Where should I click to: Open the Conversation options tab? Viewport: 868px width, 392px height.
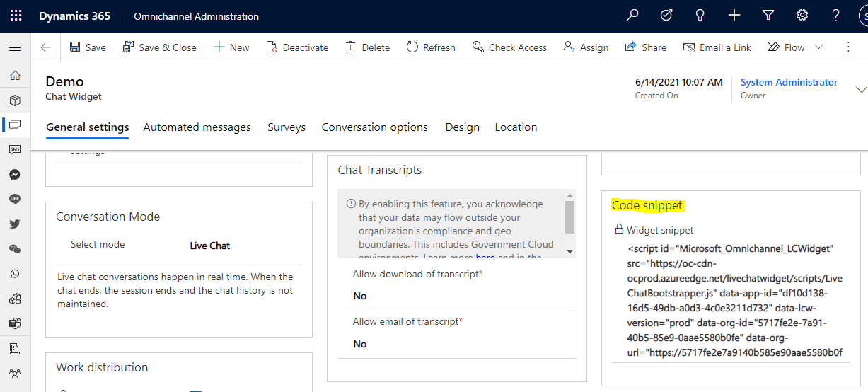[375, 127]
